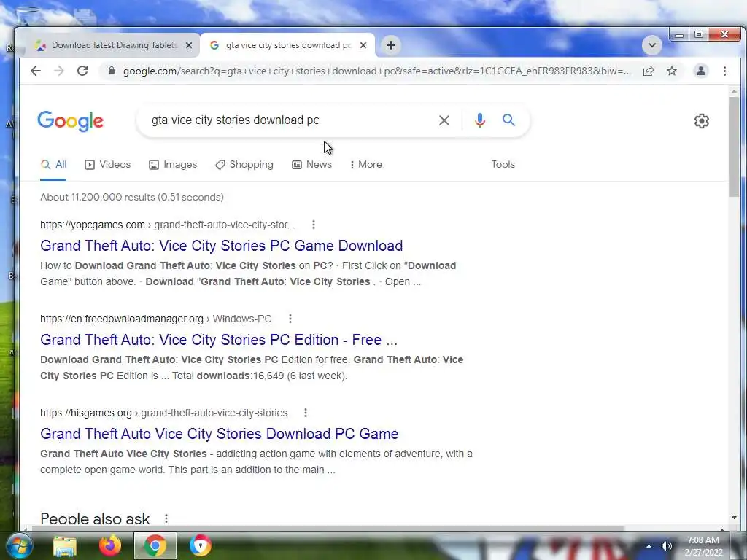Screen dimensions: 747x560
Task: View site info via the padlock icon
Action: tap(112, 71)
